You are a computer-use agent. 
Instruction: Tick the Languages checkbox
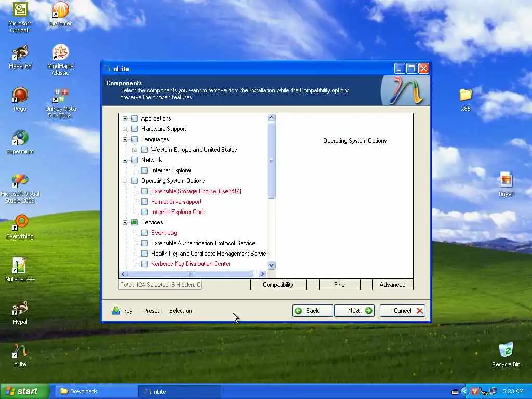click(x=135, y=139)
